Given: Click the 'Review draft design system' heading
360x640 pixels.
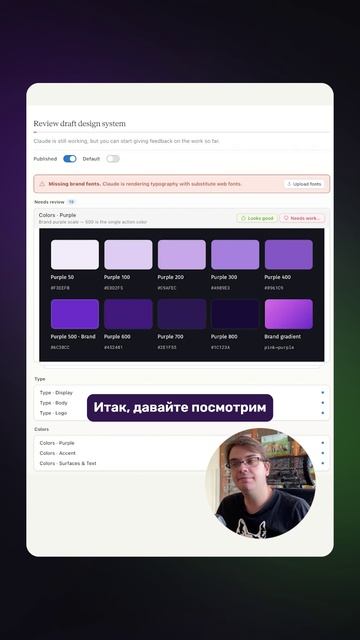Looking at the screenshot, I should pyautogui.click(x=80, y=124).
